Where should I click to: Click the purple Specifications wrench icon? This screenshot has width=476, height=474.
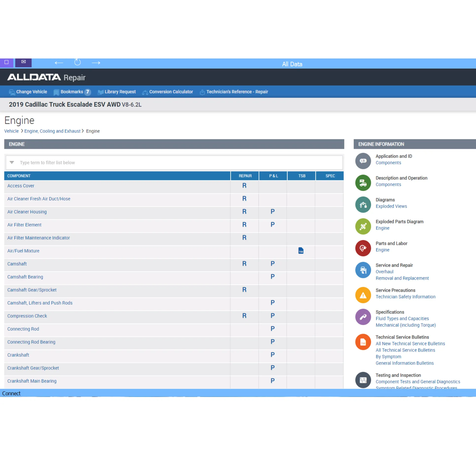tap(363, 317)
